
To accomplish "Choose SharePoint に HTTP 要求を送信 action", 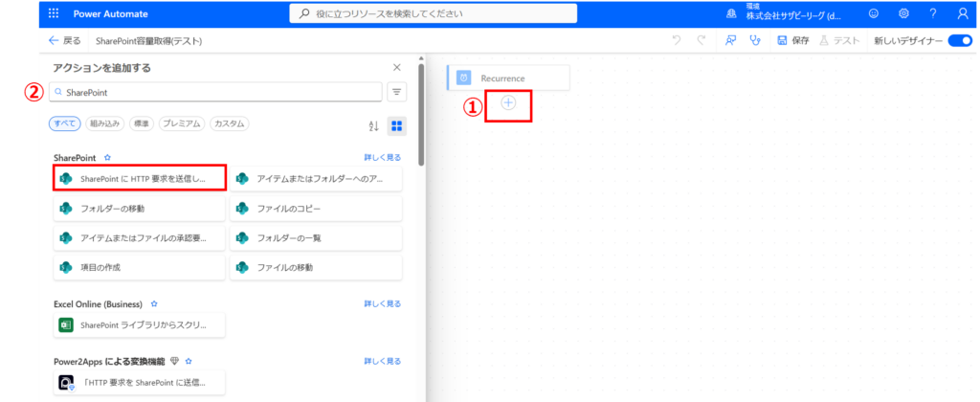I will 141,179.
